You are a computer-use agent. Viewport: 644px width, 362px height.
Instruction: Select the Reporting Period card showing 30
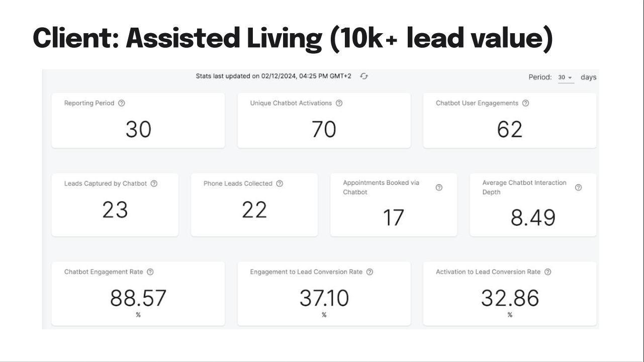point(138,120)
